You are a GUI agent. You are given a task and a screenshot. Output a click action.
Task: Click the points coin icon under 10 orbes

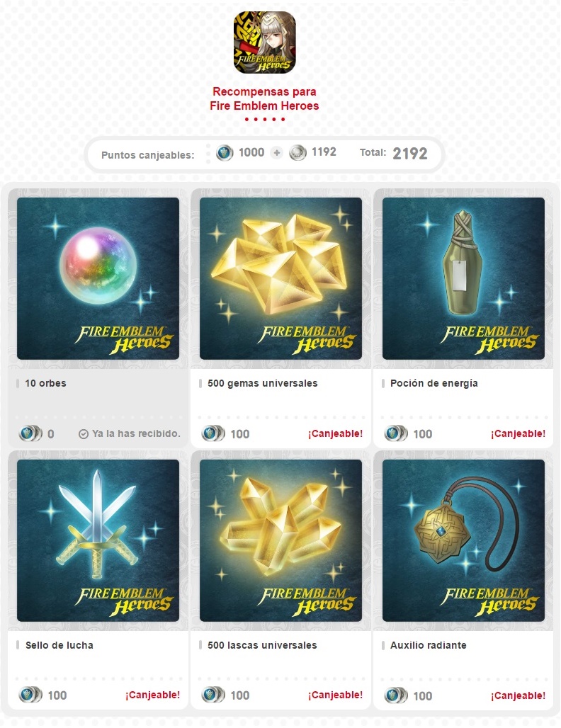[x=30, y=433]
